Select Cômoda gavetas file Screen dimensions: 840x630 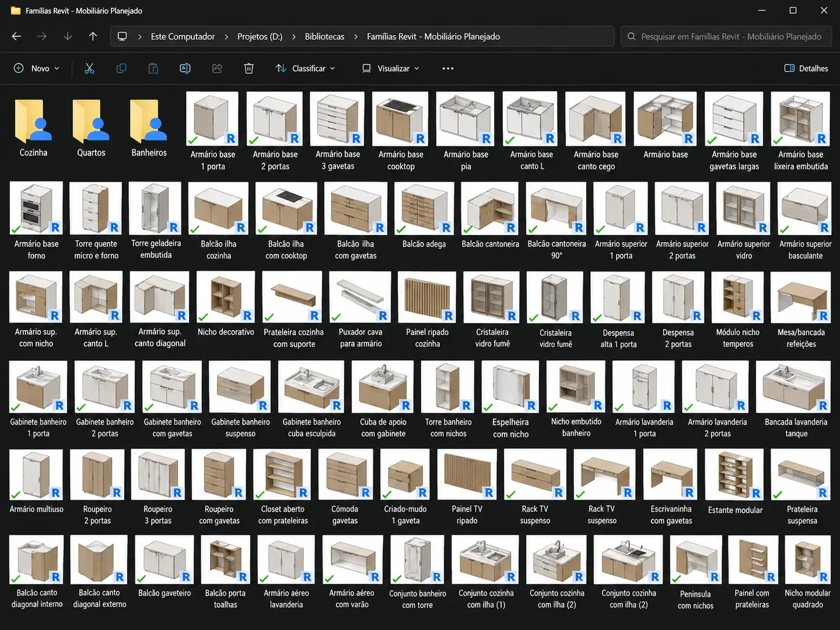[x=345, y=487]
